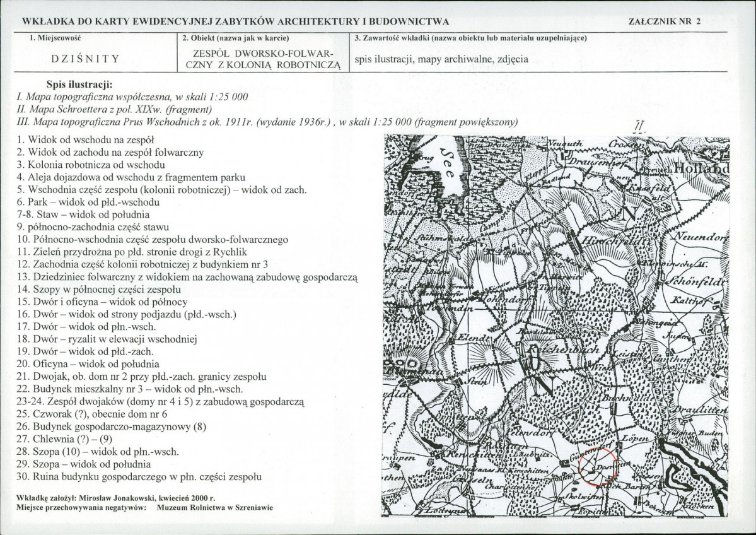Click item '15. Dwór i oficyna – widok od północy'
Image resolution: width=756 pixels, height=535 pixels.
[102, 302]
